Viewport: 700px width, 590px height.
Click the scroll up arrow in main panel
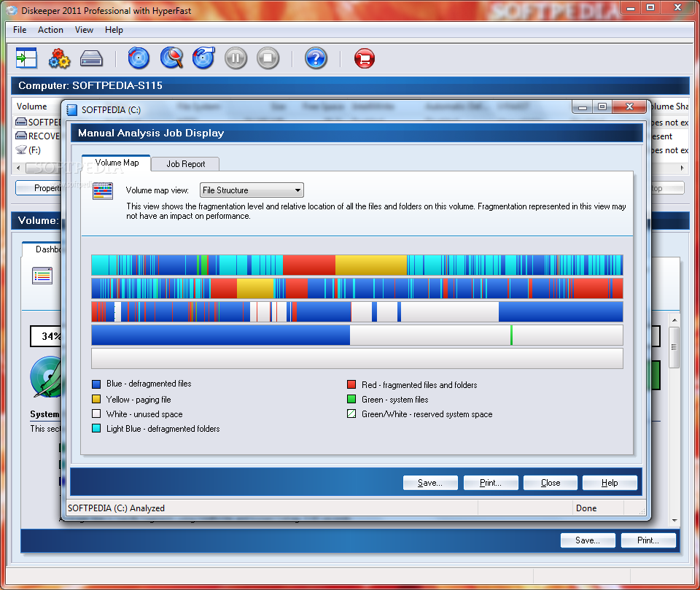point(674,320)
